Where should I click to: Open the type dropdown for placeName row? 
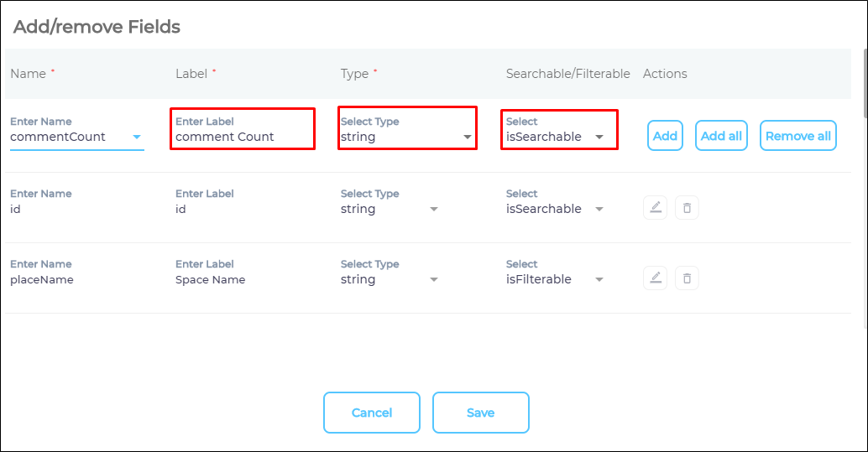tap(433, 279)
